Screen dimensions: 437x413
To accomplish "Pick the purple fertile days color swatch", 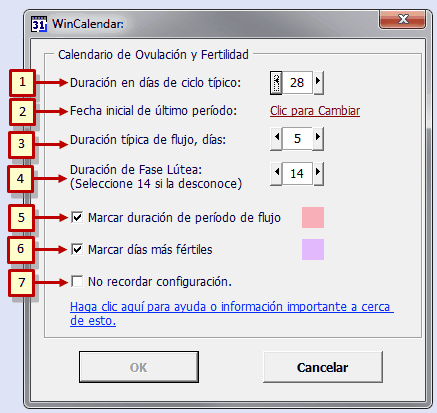I will [x=313, y=249].
